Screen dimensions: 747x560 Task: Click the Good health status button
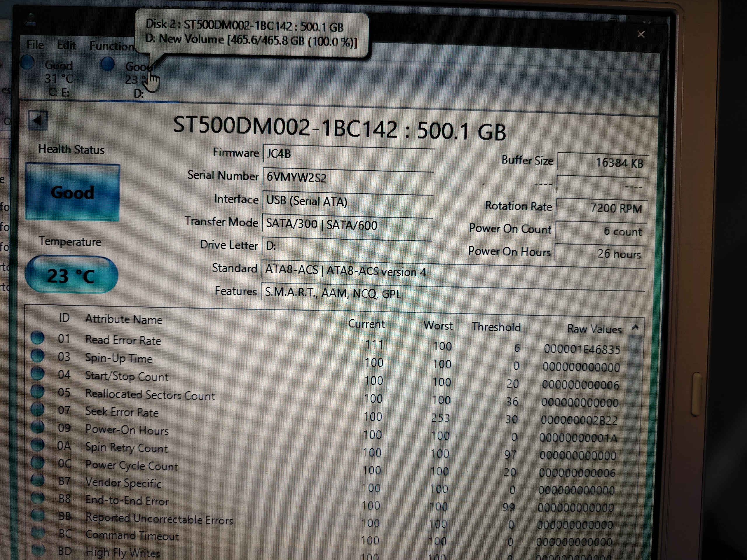point(72,192)
